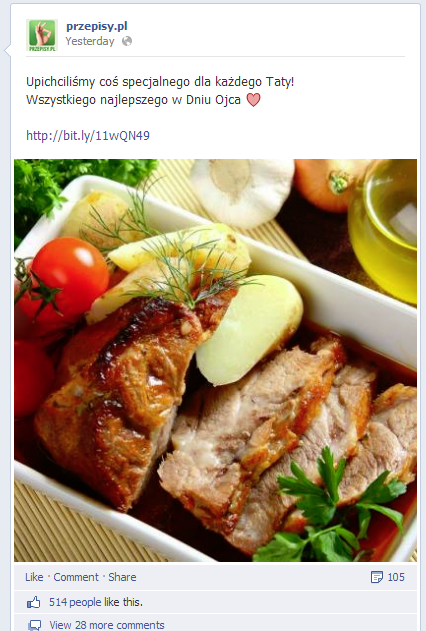Open the roasted meat dish photo
The height and width of the screenshot is (631, 426).
216,360
